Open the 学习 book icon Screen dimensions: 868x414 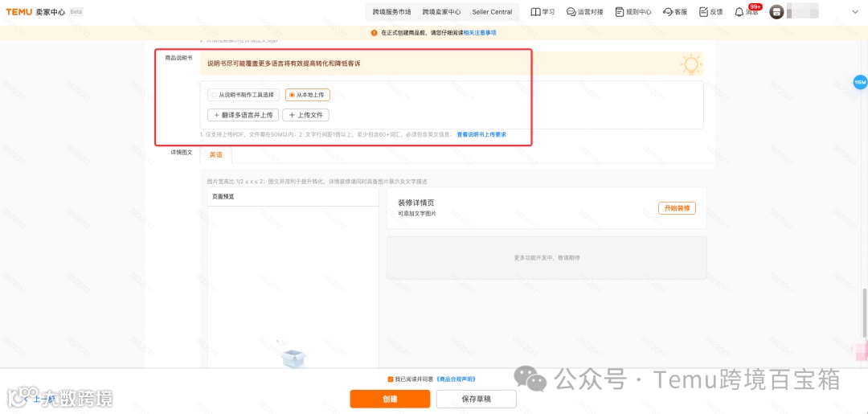click(x=535, y=11)
